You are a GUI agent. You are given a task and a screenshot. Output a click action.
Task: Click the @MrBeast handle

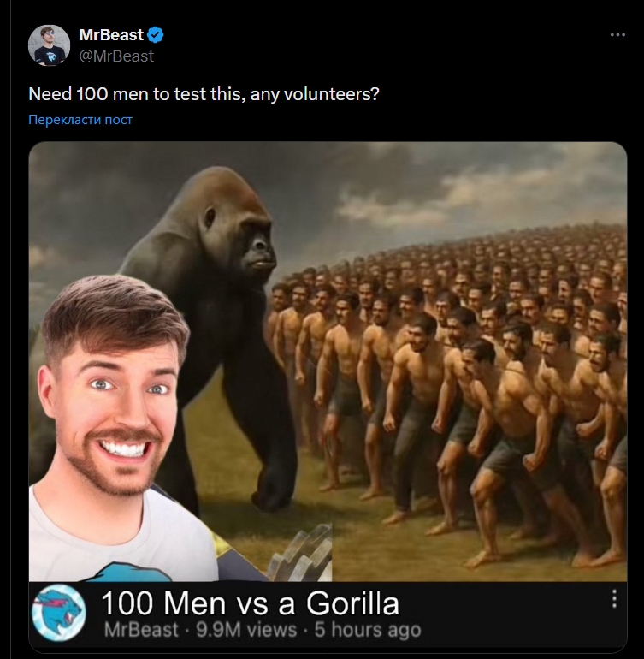pos(116,56)
